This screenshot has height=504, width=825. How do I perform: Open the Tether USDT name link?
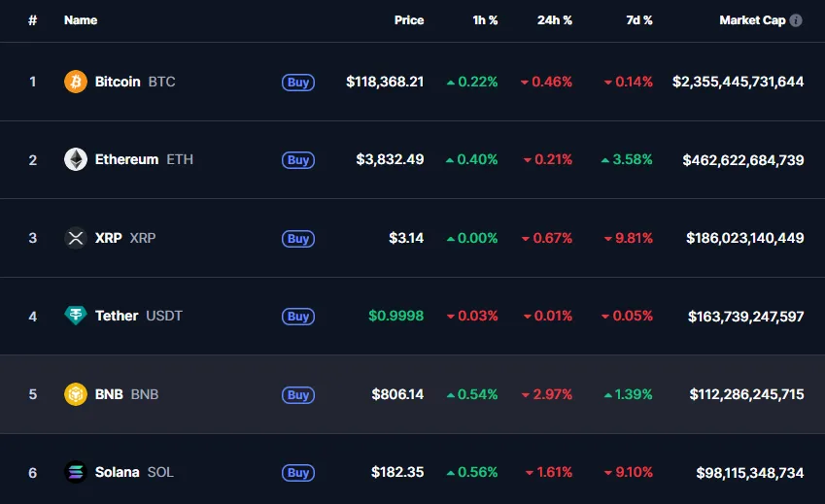click(117, 316)
